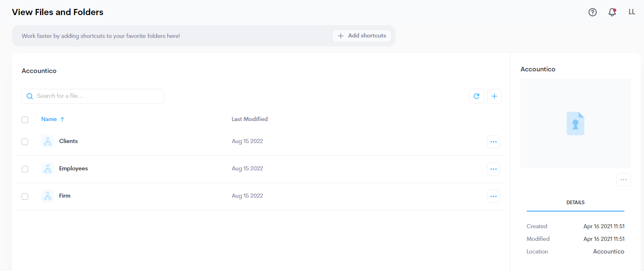Click the Employees folder icon
The width and height of the screenshot is (644, 271).
click(x=48, y=169)
